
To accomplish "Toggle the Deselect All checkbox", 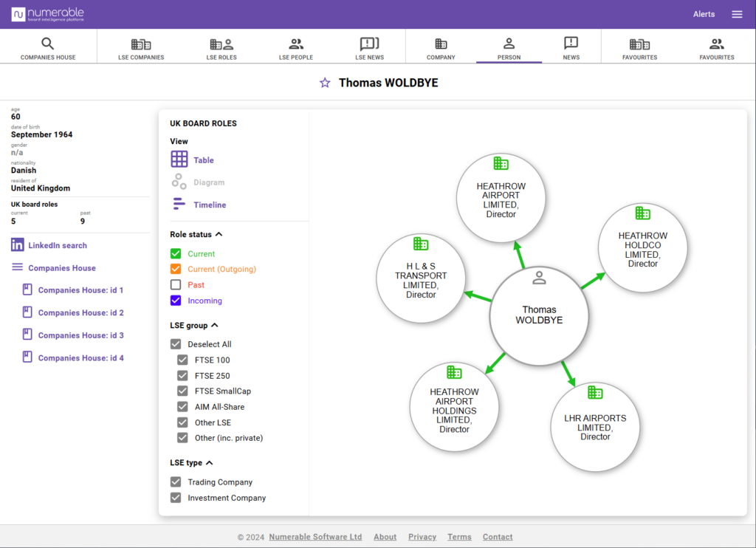I will [x=176, y=344].
